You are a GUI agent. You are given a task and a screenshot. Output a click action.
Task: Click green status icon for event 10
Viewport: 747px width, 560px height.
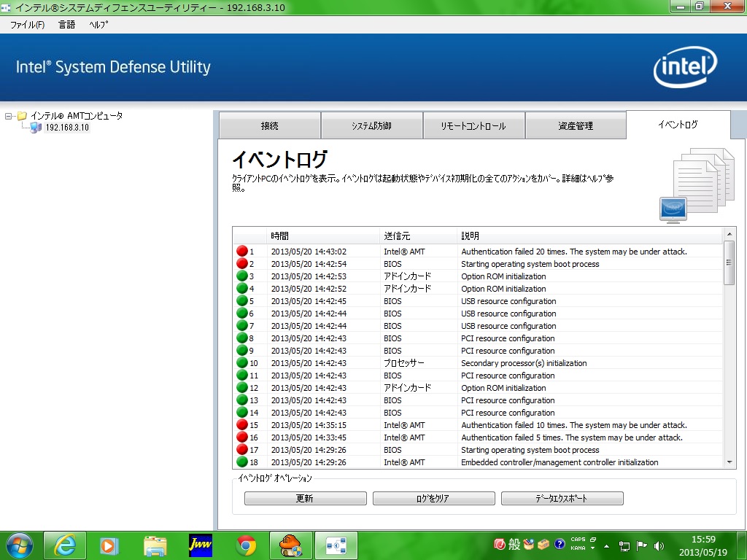(242, 362)
